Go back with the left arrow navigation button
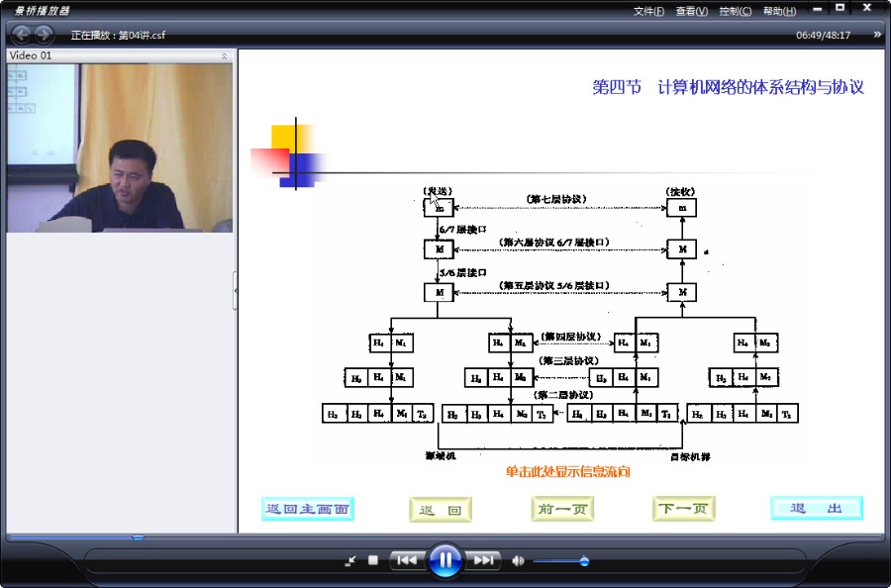 (22, 35)
